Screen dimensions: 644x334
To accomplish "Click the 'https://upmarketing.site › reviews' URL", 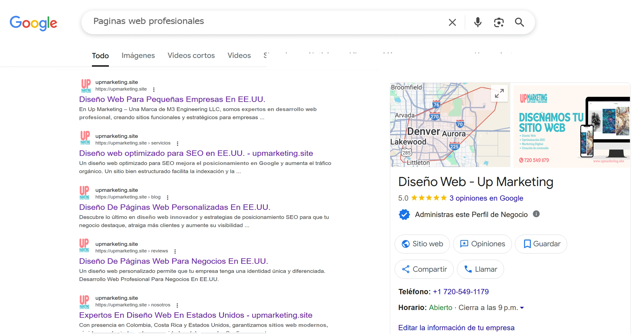I will point(132,251).
